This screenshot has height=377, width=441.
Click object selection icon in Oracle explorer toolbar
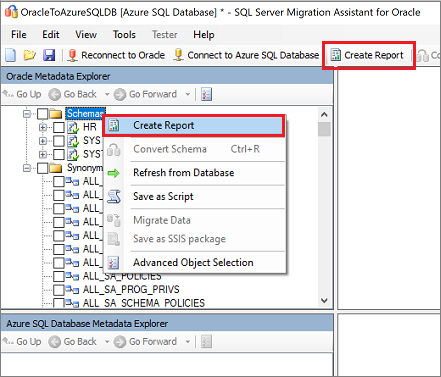click(207, 94)
